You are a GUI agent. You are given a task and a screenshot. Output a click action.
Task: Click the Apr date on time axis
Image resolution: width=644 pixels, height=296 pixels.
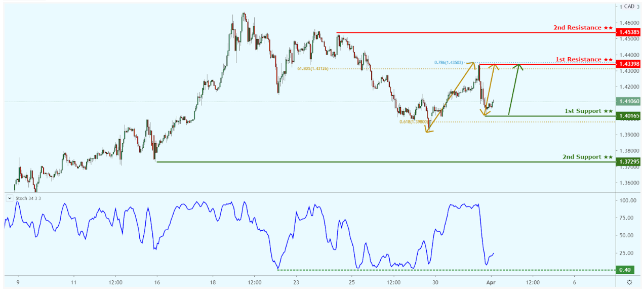coord(492,283)
